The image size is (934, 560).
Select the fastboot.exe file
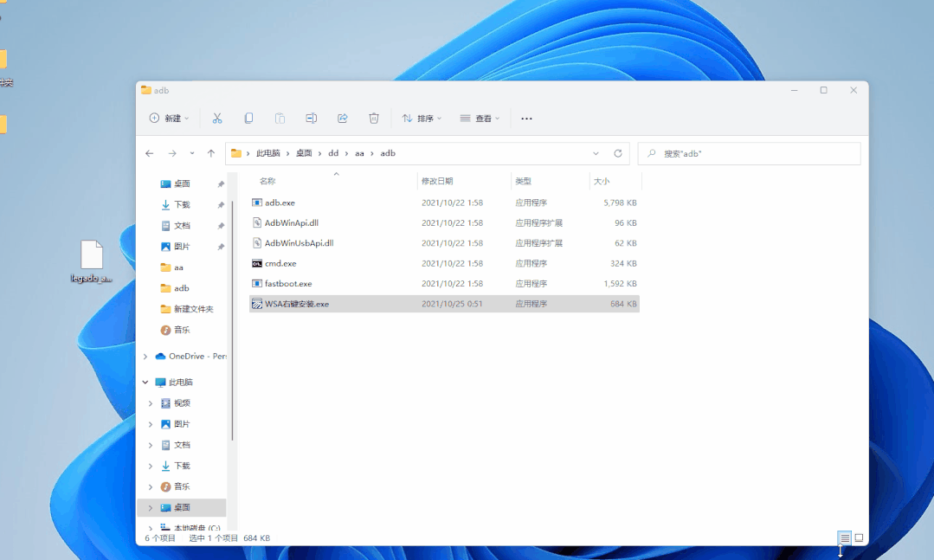[x=288, y=283]
